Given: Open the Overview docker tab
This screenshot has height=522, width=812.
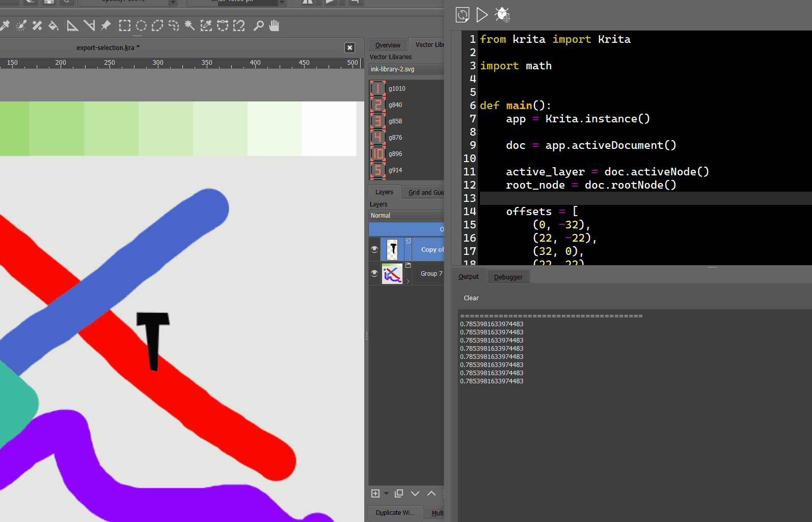Looking at the screenshot, I should pyautogui.click(x=388, y=45).
